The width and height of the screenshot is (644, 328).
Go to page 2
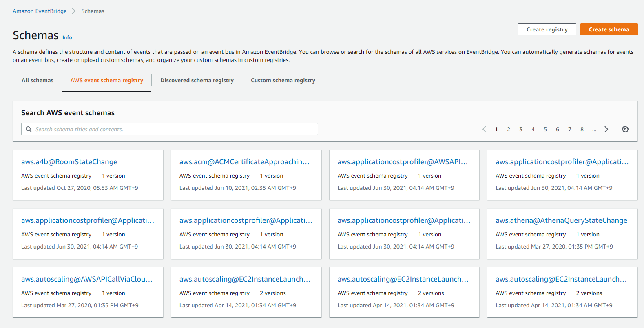[509, 129]
